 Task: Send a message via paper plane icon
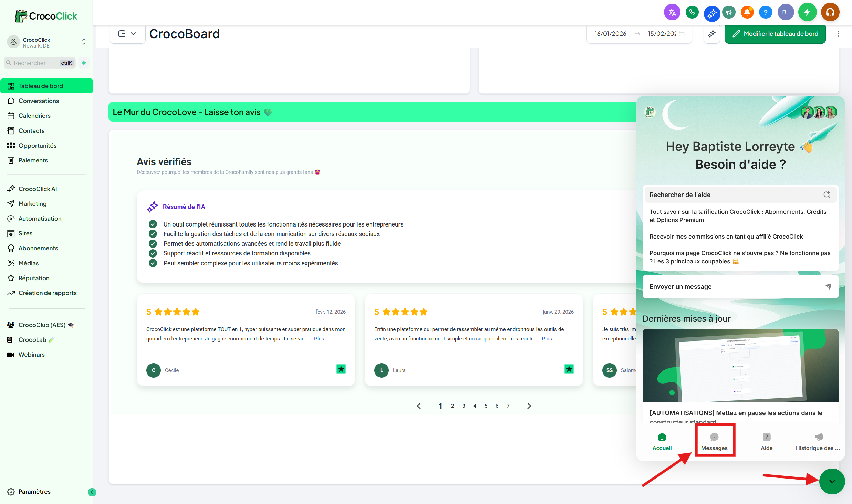point(829,286)
